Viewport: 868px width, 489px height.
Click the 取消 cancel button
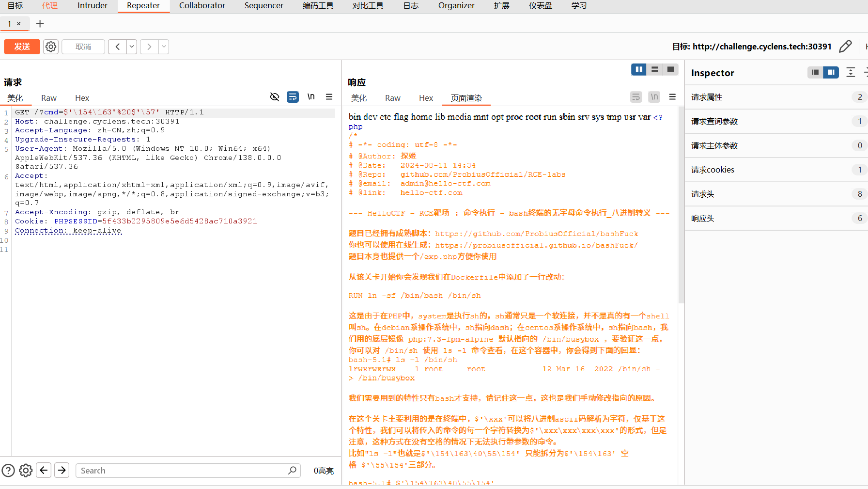(x=83, y=47)
